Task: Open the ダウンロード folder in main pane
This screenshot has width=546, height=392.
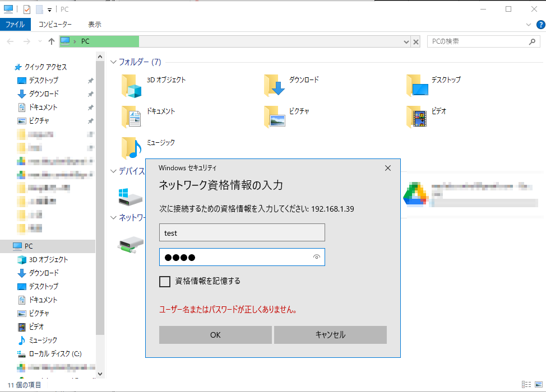Action: pos(274,85)
